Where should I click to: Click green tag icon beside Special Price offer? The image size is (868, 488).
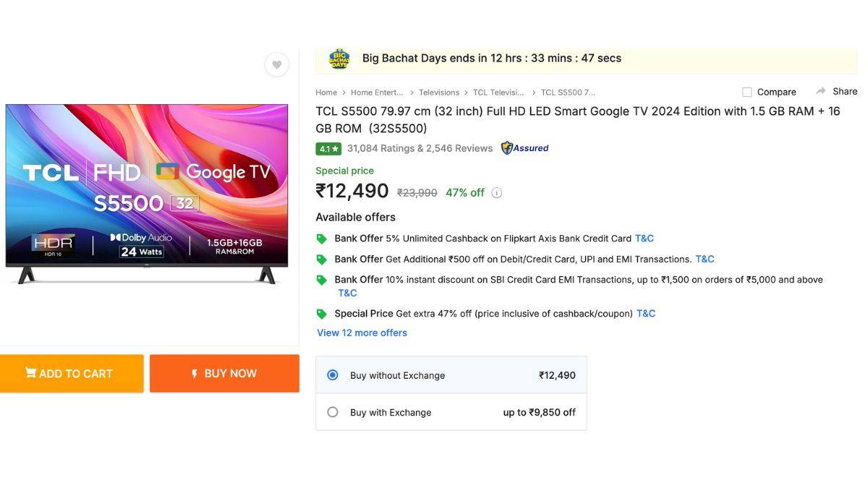pos(322,314)
